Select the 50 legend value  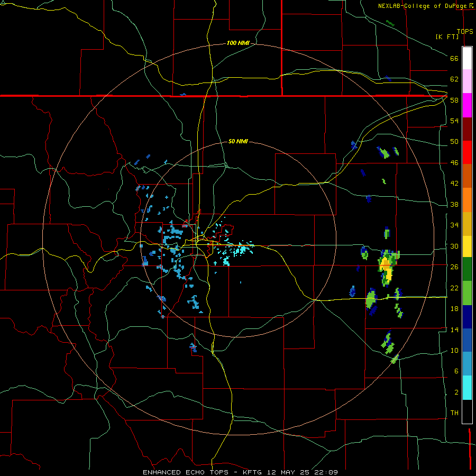click(x=454, y=142)
